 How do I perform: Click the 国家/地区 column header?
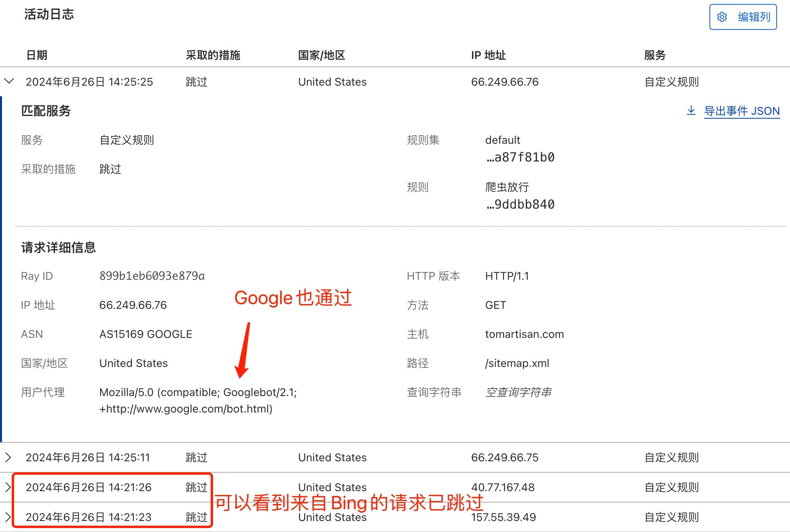[x=321, y=55]
